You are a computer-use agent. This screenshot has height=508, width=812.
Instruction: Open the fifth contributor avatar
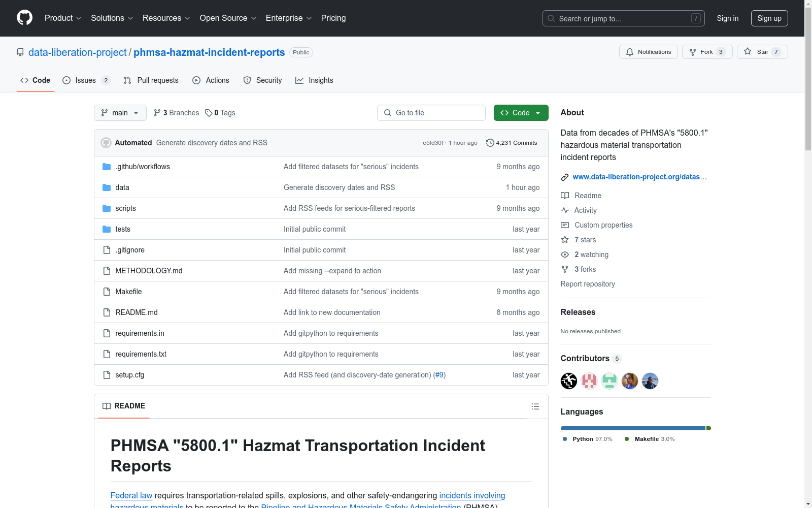650,381
